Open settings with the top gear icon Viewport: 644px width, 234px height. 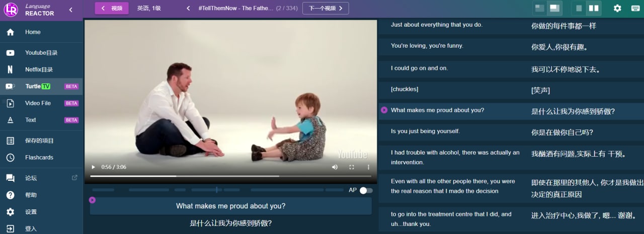pyautogui.click(x=617, y=8)
